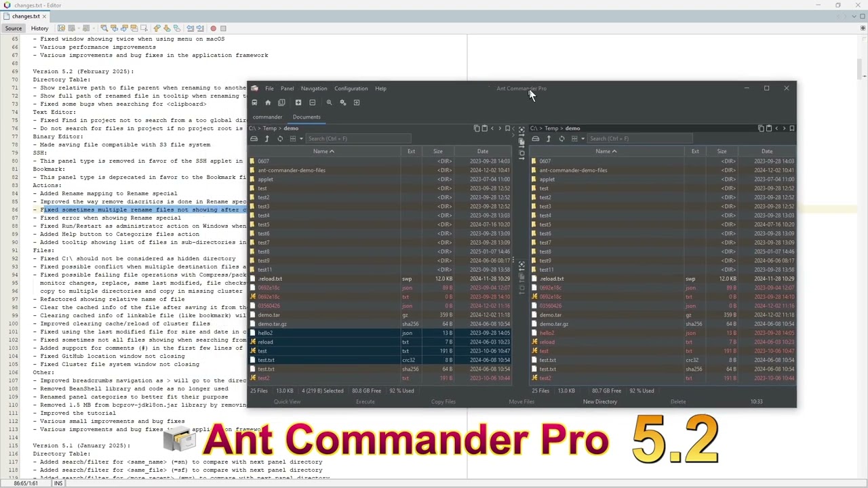The width and height of the screenshot is (868, 488).
Task: Click Home icon in Ant Commander toolbar
Action: coord(268,102)
